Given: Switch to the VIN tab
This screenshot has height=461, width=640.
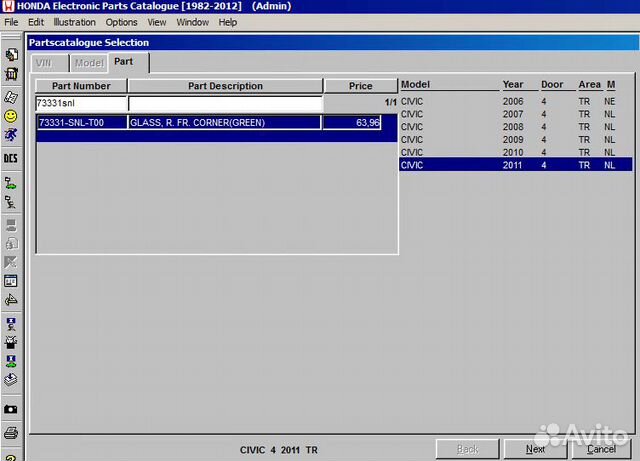Looking at the screenshot, I should point(50,63).
